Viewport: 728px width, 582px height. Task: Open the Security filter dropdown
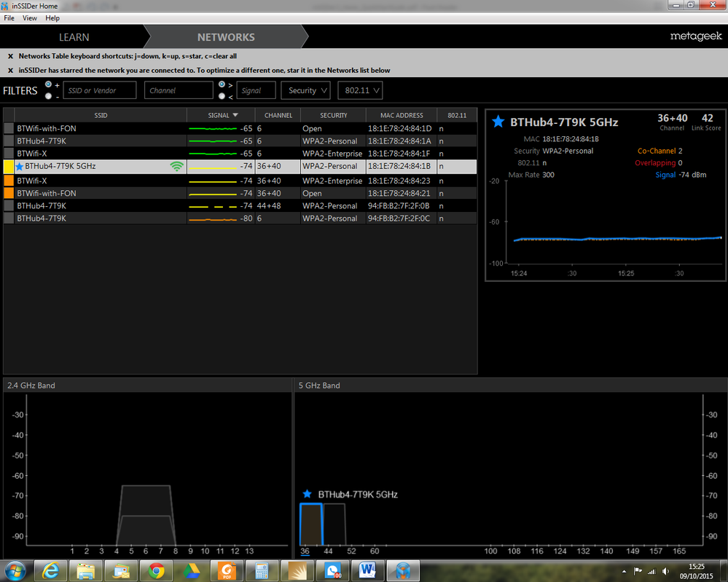306,90
